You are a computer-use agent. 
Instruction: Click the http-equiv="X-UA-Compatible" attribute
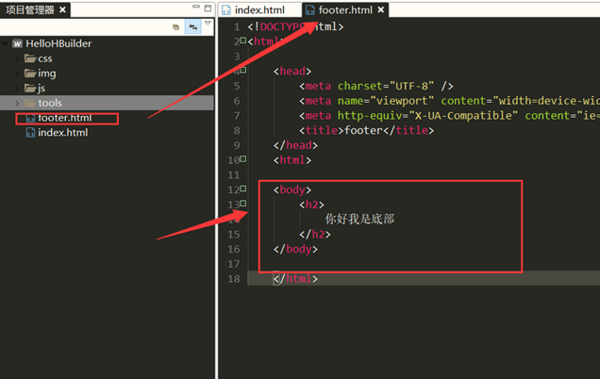(427, 116)
